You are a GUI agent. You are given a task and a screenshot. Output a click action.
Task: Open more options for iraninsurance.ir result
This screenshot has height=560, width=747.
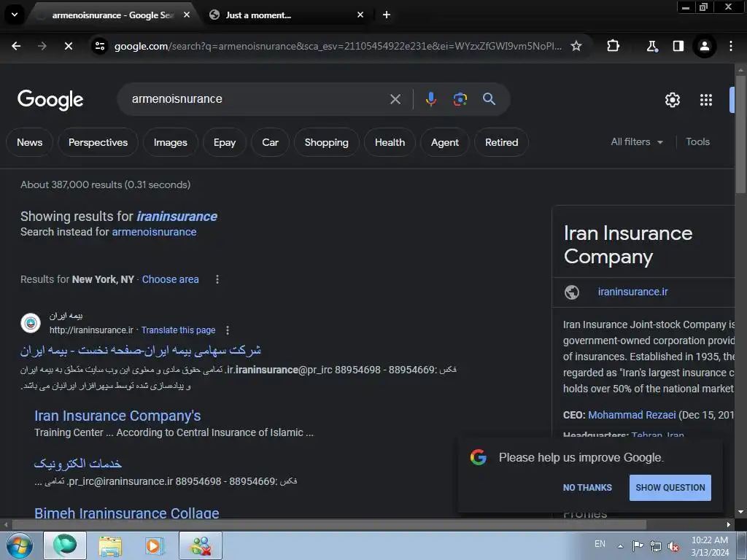pos(228,330)
